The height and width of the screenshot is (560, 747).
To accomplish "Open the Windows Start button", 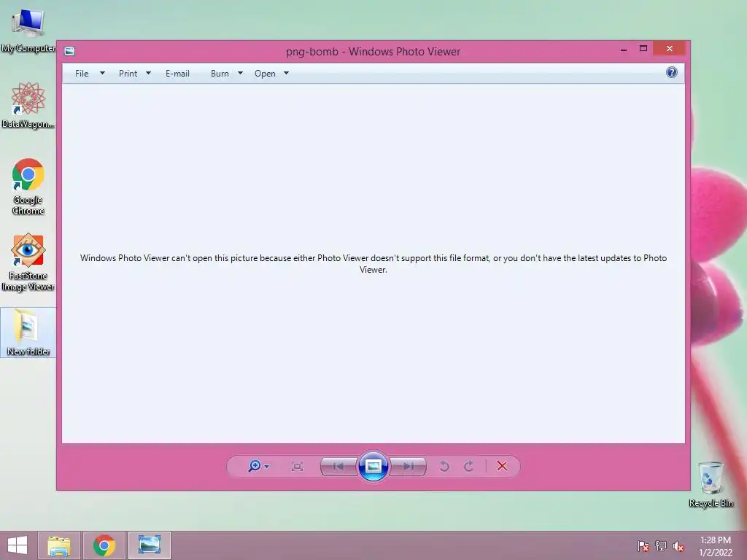I will click(x=18, y=545).
